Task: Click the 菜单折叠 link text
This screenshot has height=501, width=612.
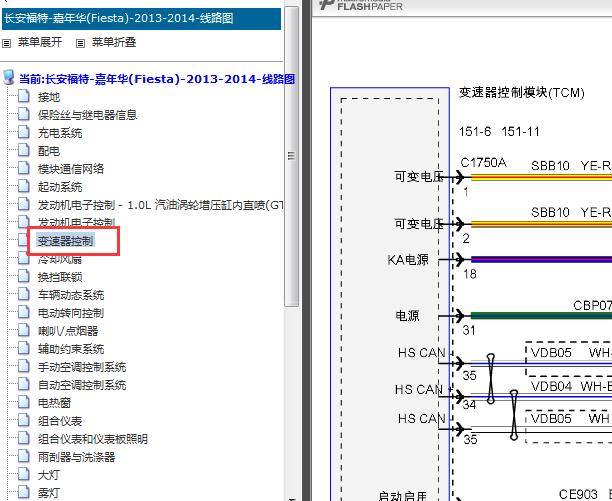Action: tap(114, 42)
